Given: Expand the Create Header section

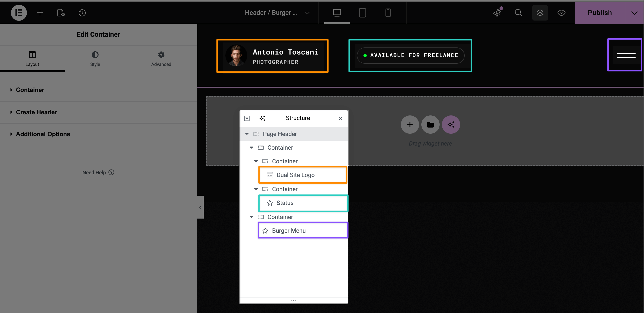Looking at the screenshot, I should pyautogui.click(x=36, y=112).
